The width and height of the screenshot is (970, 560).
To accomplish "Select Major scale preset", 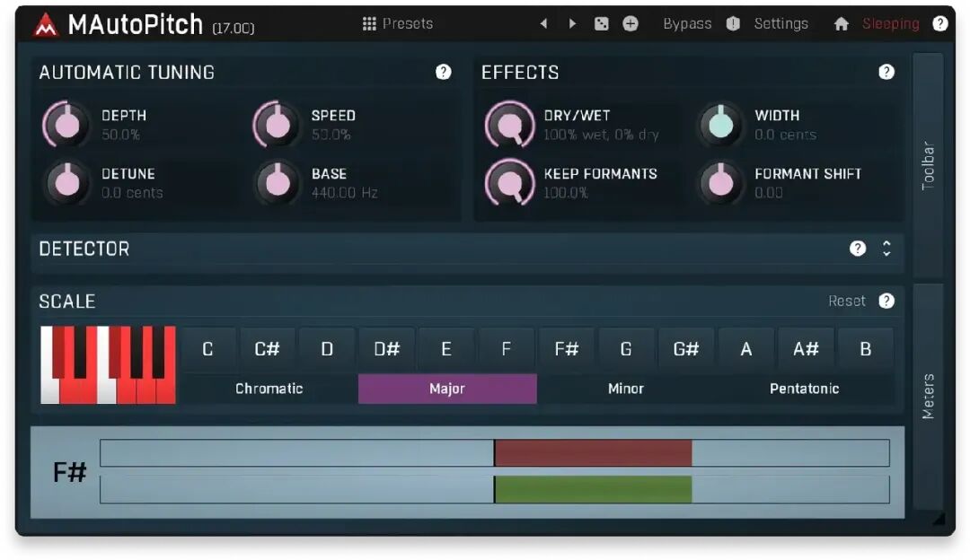I will [x=447, y=389].
